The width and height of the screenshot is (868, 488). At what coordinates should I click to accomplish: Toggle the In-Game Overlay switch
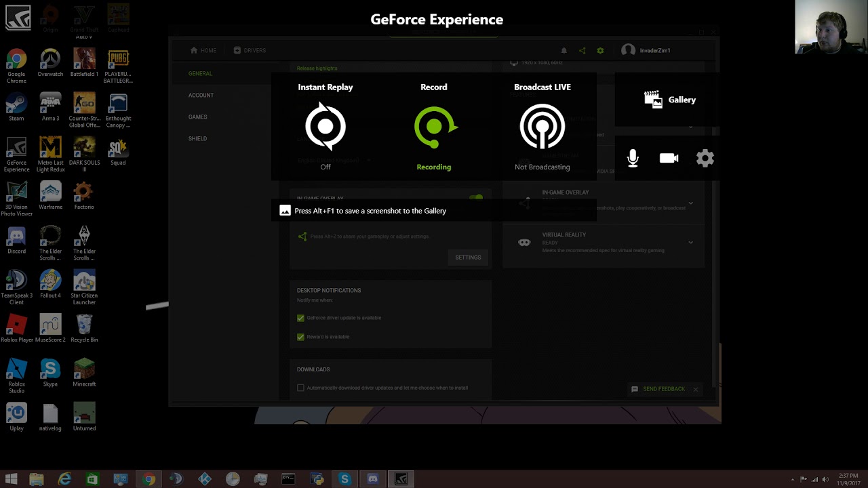coord(476,198)
